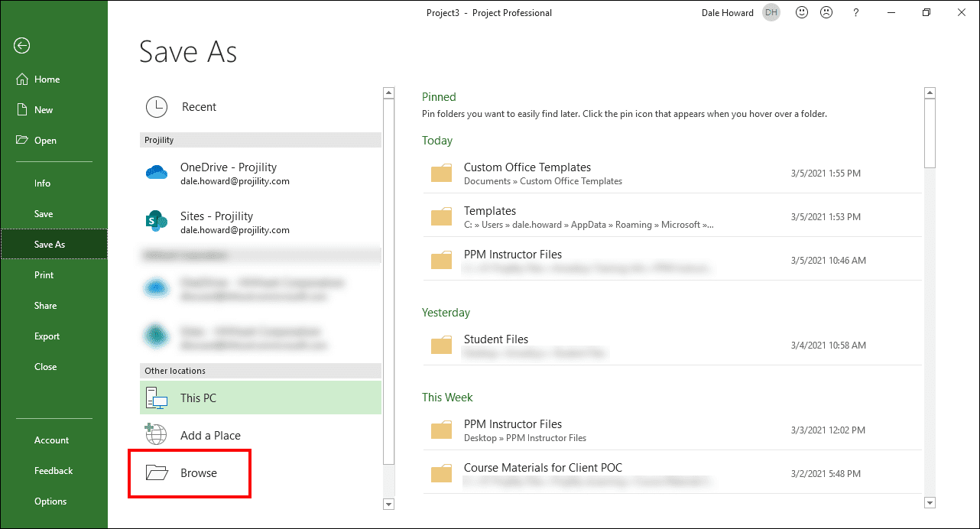Open the Share page
980x529 pixels.
pos(54,306)
